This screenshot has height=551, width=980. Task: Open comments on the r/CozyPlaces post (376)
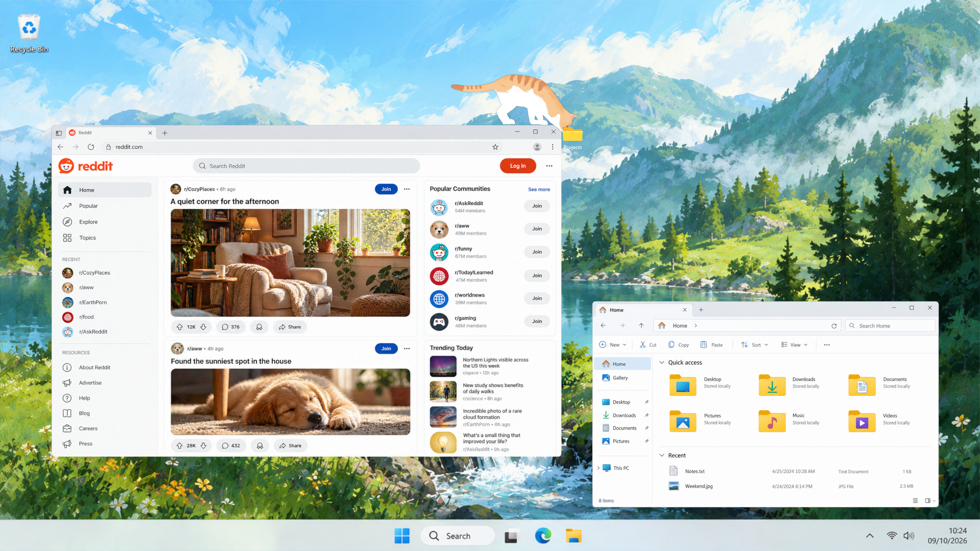[230, 327]
